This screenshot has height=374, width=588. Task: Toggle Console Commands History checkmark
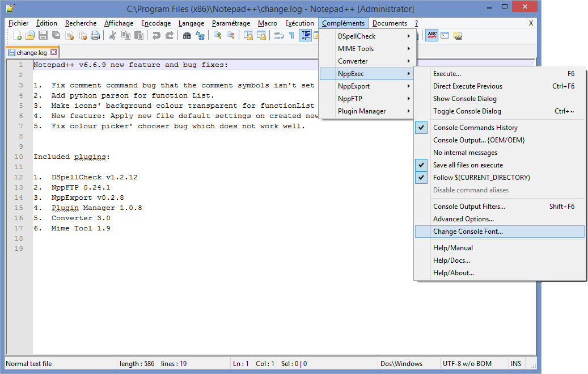[x=500, y=128]
